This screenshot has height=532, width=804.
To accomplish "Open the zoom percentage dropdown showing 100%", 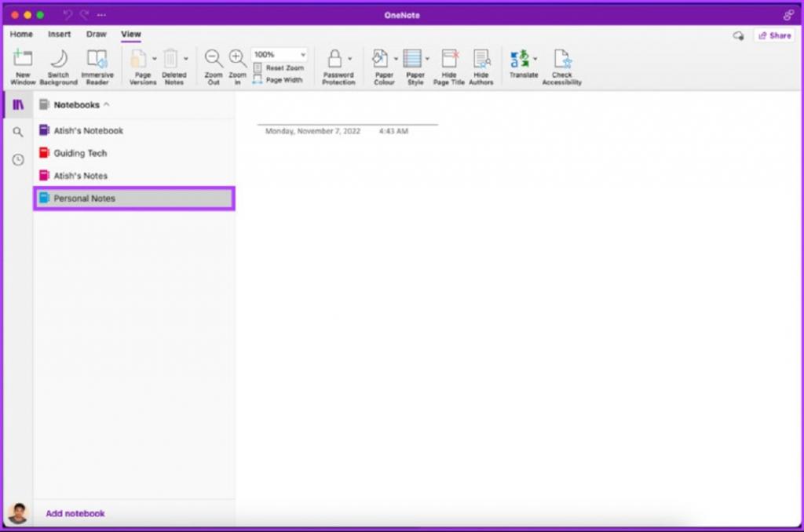I will (280, 54).
